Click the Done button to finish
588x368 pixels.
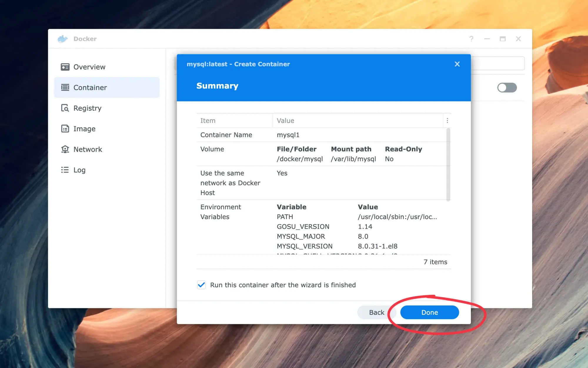(x=430, y=312)
